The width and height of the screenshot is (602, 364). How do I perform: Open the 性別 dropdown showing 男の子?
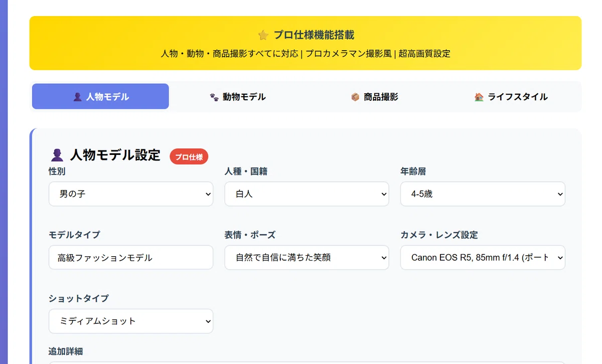tap(131, 194)
